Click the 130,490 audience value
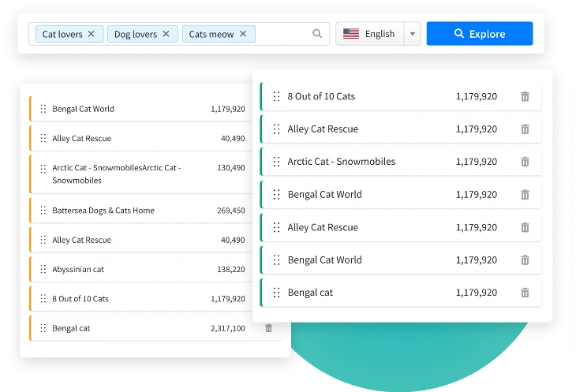587x392 pixels. 231,168
